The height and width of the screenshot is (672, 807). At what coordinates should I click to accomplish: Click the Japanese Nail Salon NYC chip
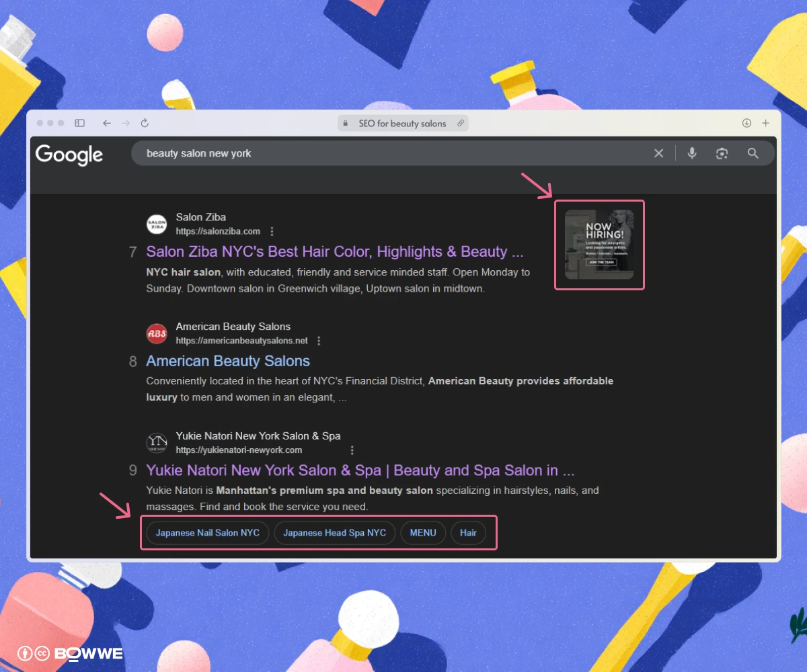pyautogui.click(x=208, y=533)
